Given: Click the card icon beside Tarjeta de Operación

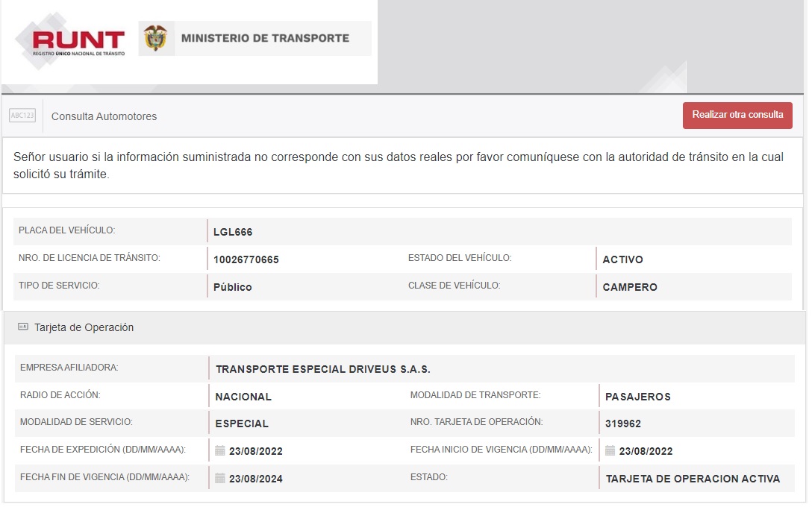Looking at the screenshot, I should point(23,327).
